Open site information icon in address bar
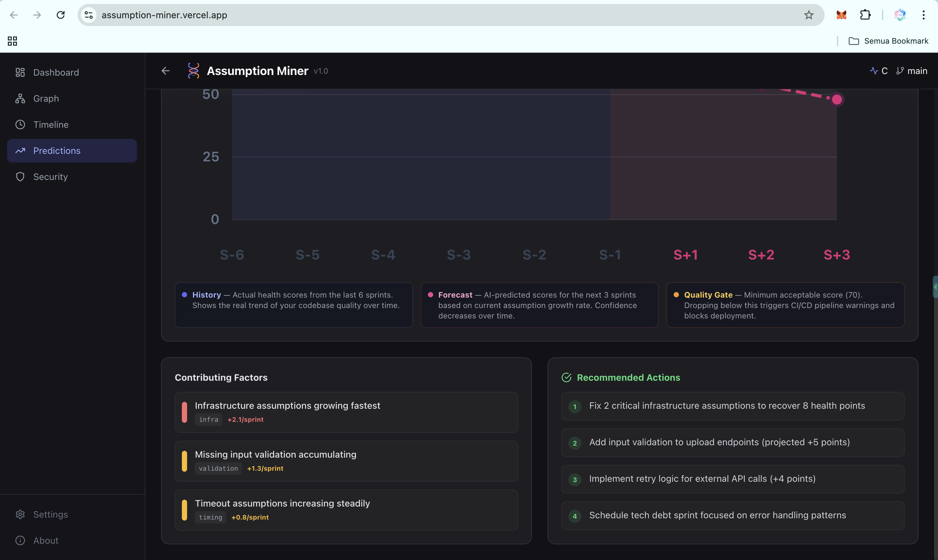Viewport: 938px width, 560px height. click(89, 15)
